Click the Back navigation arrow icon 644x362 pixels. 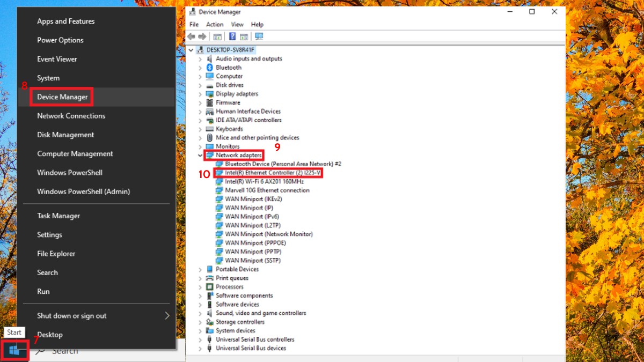click(x=191, y=36)
